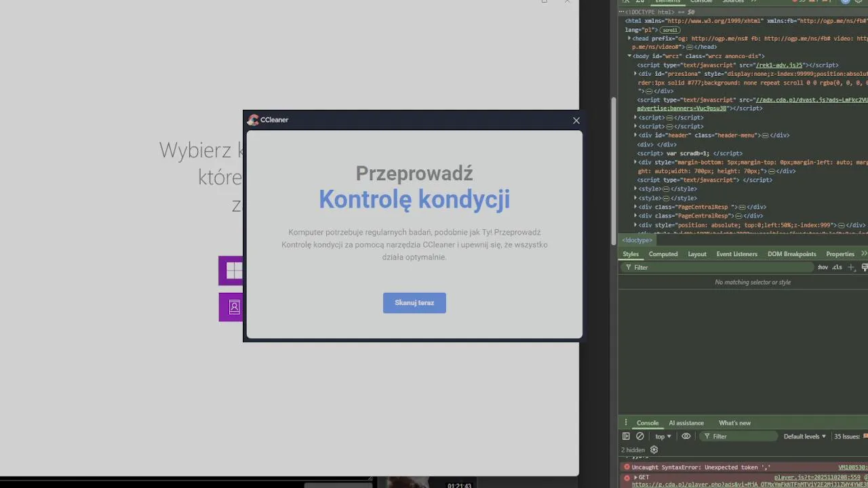Focus the Console Filter input field
This screenshot has width=868, height=488.
(x=739, y=436)
